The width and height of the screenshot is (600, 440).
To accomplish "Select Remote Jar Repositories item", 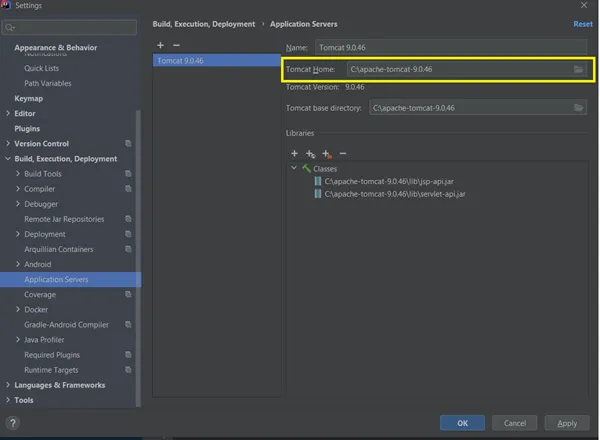I will pos(64,219).
